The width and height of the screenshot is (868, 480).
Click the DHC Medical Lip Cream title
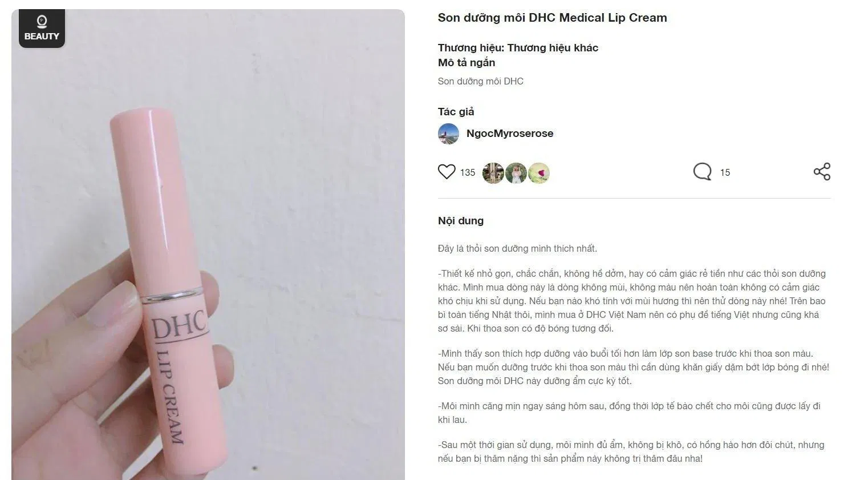[x=552, y=18]
